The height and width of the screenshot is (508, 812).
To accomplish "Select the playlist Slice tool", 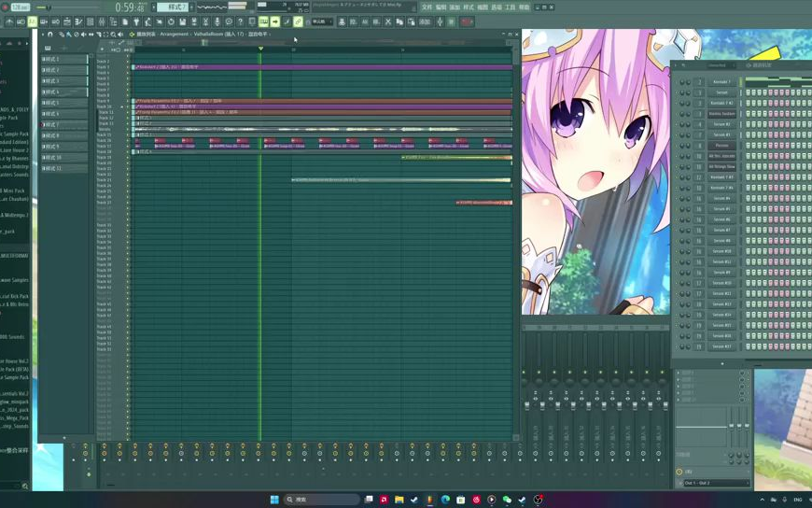I will pos(98,35).
